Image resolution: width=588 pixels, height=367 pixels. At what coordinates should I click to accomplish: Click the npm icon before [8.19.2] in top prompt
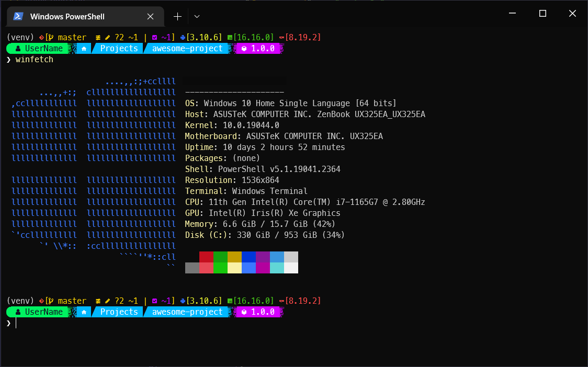pos(281,38)
